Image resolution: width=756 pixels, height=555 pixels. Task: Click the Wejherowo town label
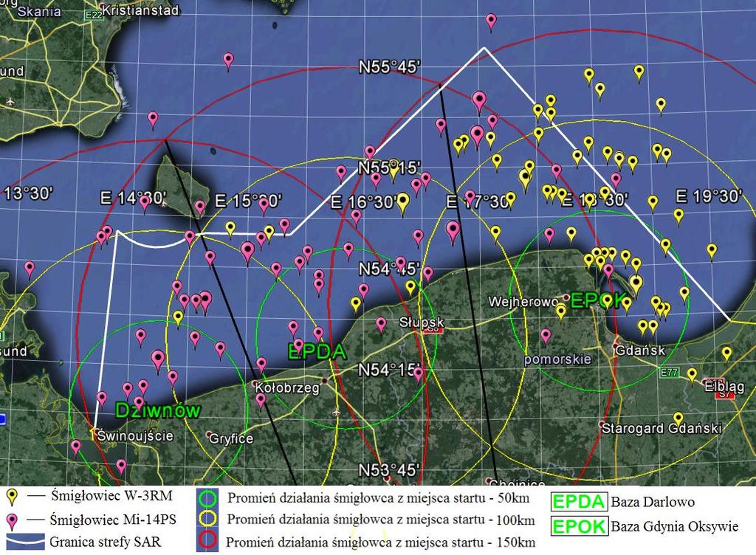(523, 302)
